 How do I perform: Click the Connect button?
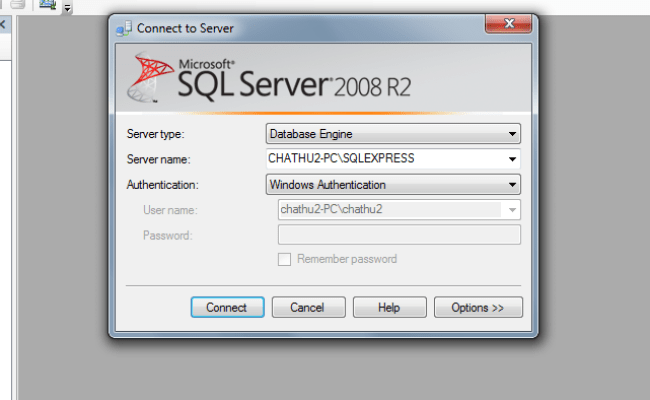(227, 307)
